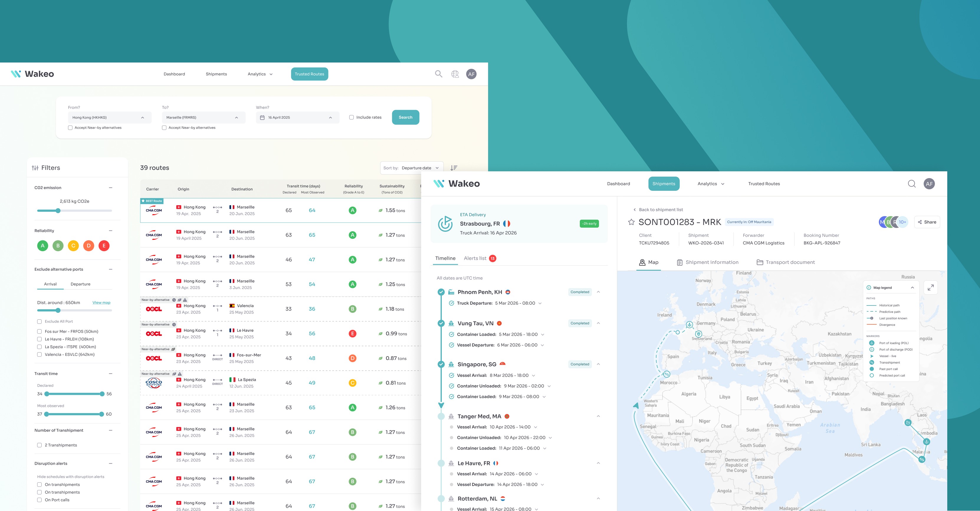Check the 2 Transhipments filter
This screenshot has height=511, width=980.
click(39, 445)
